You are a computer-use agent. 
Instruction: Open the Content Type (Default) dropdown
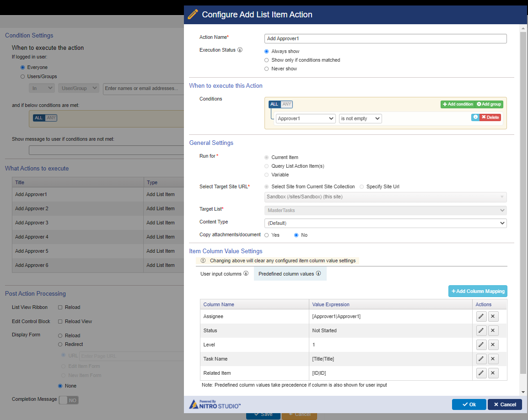pyautogui.click(x=386, y=223)
